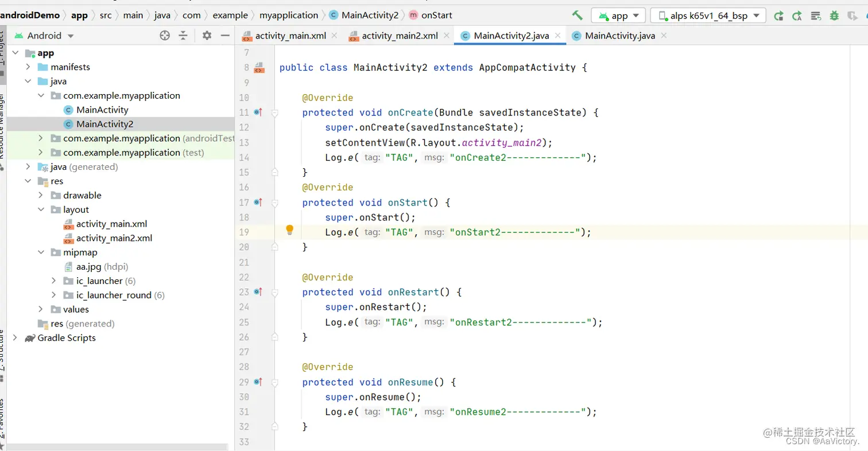868x451 pixels.
Task: Close the activity_main.xml tab
Action: click(x=335, y=36)
